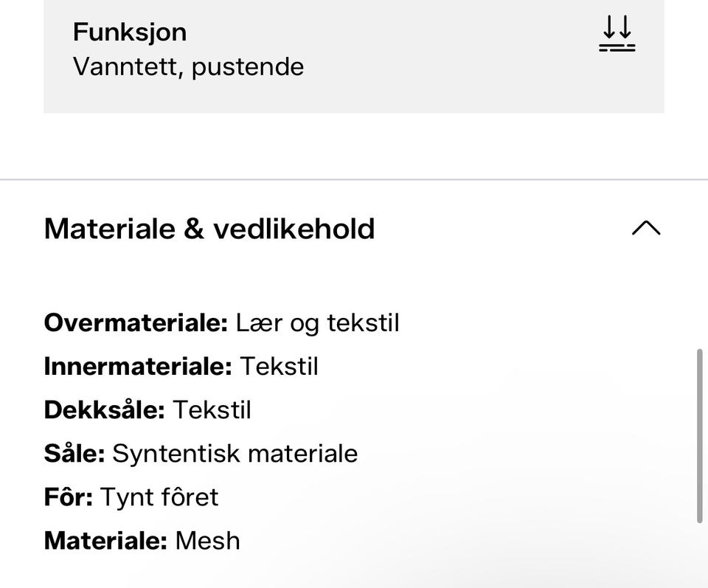
Task: Click the waterproof breathable function icon
Action: [x=617, y=35]
